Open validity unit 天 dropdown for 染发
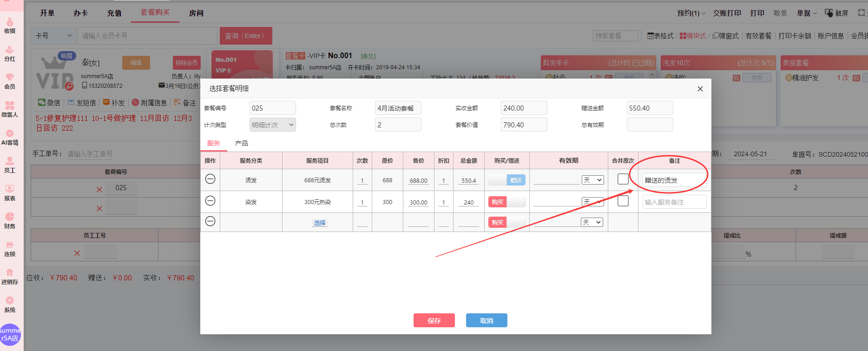The image size is (868, 351). pyautogui.click(x=593, y=202)
